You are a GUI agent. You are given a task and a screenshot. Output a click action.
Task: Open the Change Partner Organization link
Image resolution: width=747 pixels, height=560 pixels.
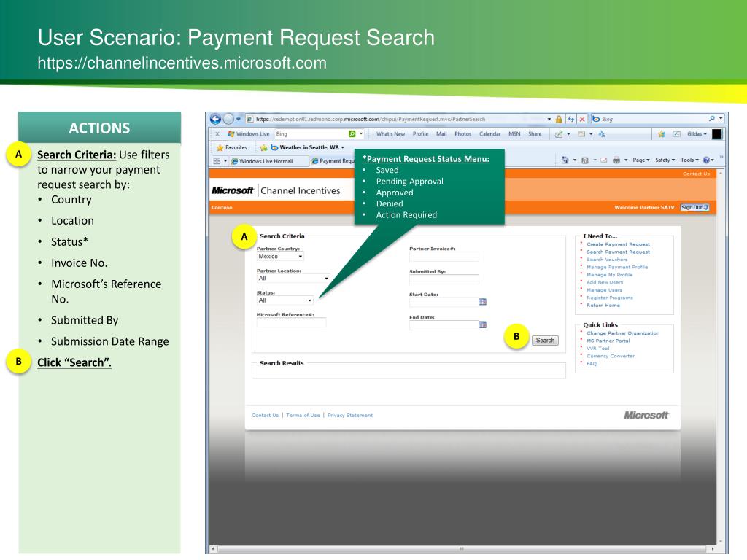pos(623,333)
